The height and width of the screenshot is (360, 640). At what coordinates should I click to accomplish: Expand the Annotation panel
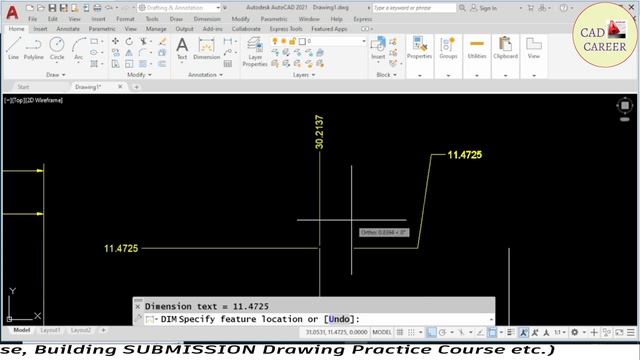[205, 75]
